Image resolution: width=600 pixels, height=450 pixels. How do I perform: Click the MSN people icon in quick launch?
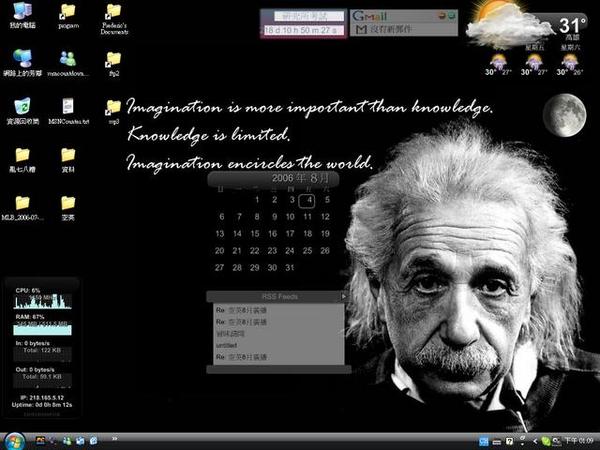pos(67,441)
